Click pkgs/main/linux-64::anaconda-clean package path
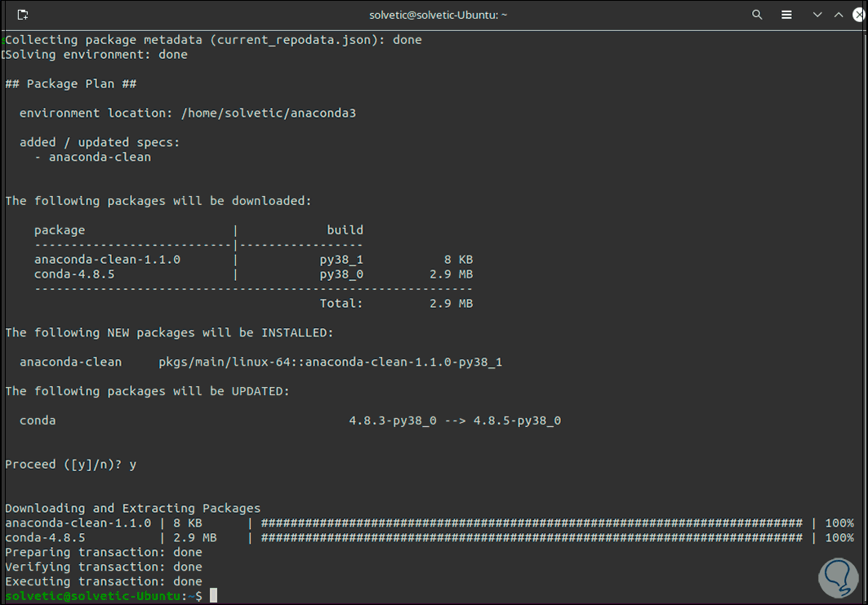Screen dimensions: 868x605 click(x=330, y=362)
